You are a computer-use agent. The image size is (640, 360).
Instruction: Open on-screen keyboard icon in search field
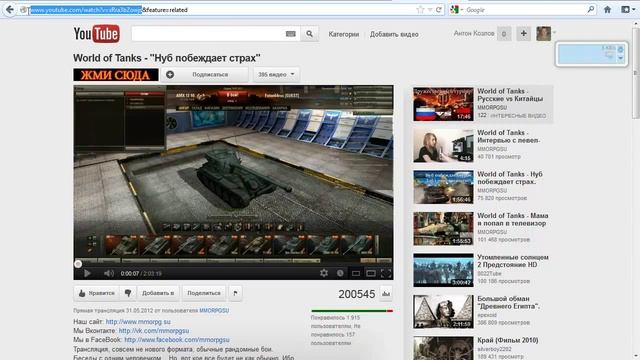click(x=291, y=34)
